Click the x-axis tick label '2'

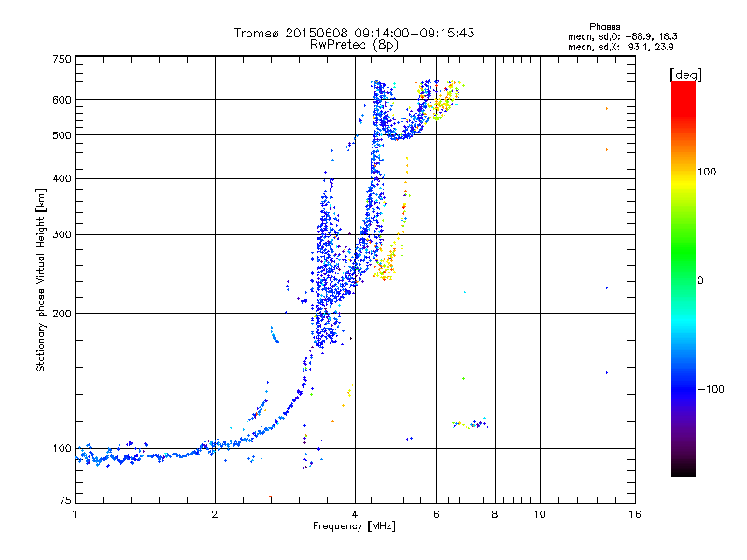[215, 514]
